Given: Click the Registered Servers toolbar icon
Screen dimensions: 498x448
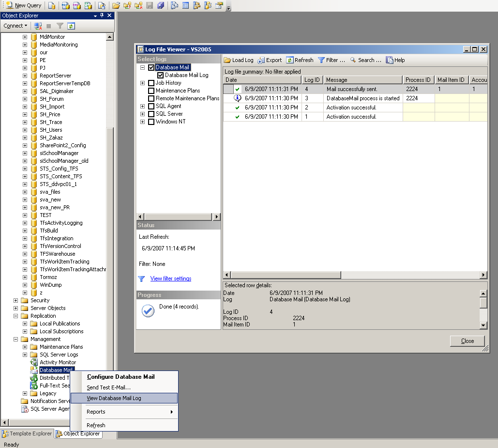Looking at the screenshot, I should point(174,5).
